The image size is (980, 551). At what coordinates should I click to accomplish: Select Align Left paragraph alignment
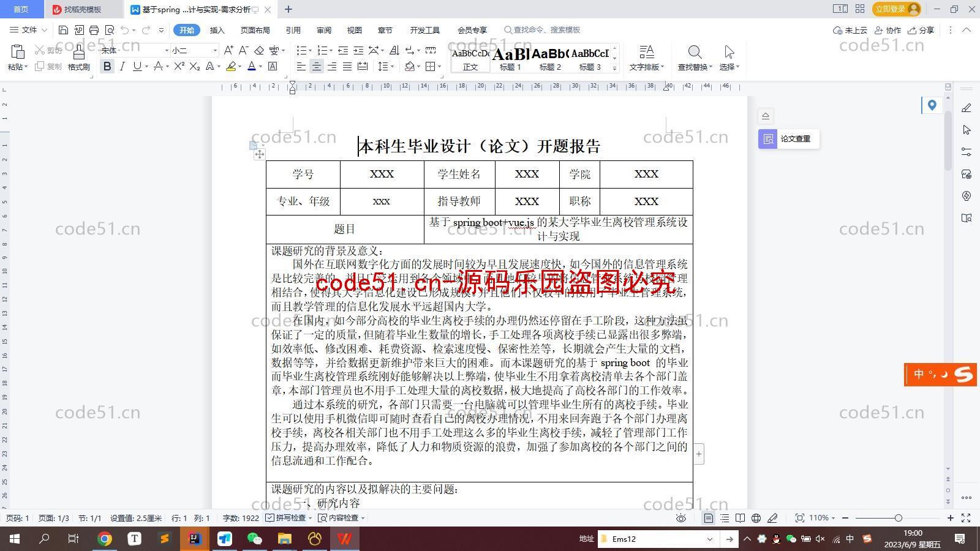click(301, 66)
